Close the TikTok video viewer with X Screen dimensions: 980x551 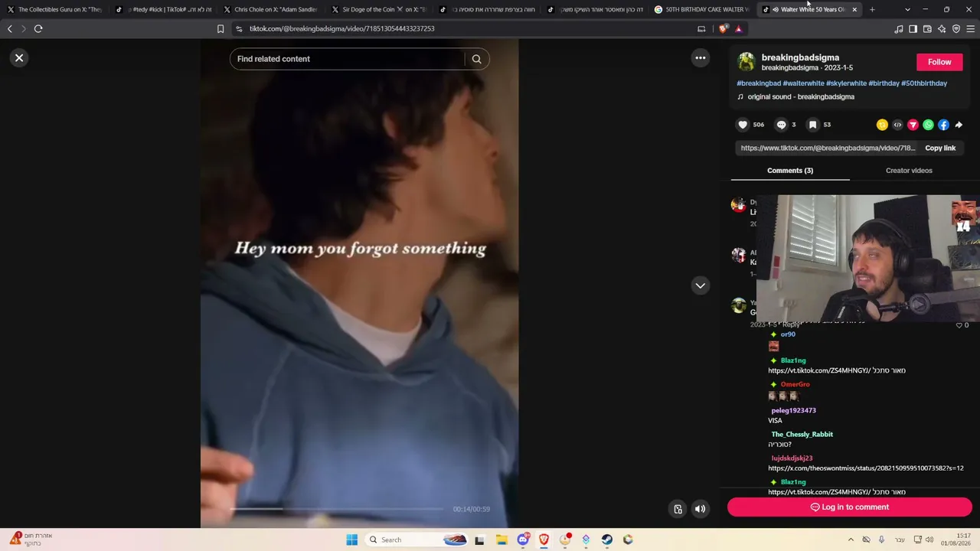19,57
